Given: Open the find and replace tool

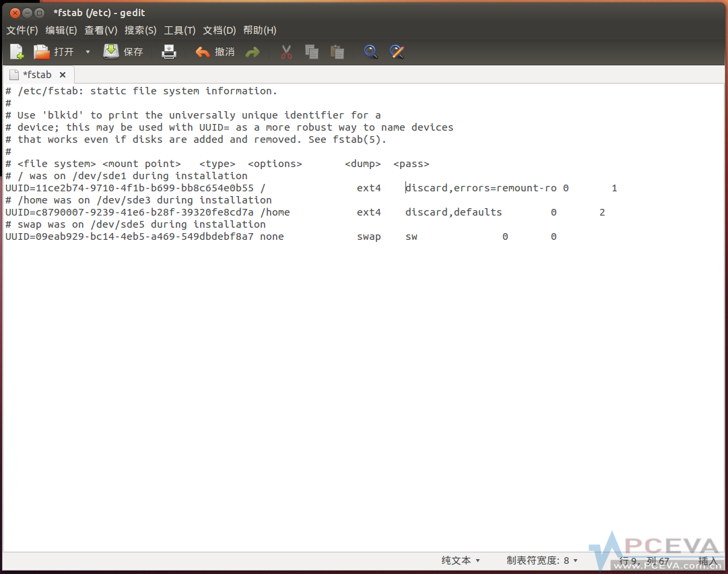Looking at the screenshot, I should click(x=397, y=52).
